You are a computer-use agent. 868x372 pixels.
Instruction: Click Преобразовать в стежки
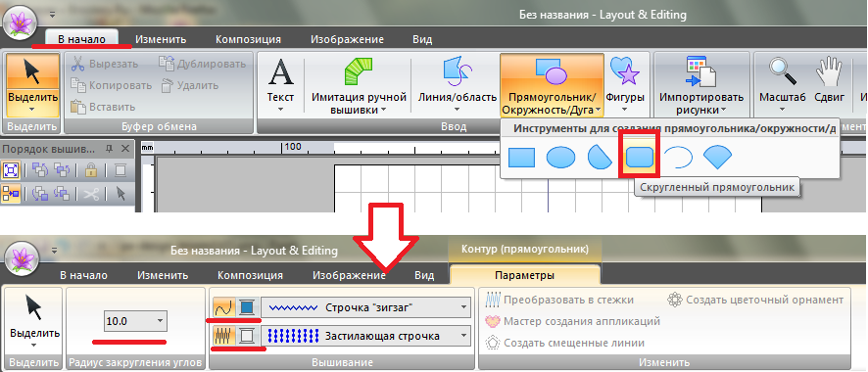(559, 300)
